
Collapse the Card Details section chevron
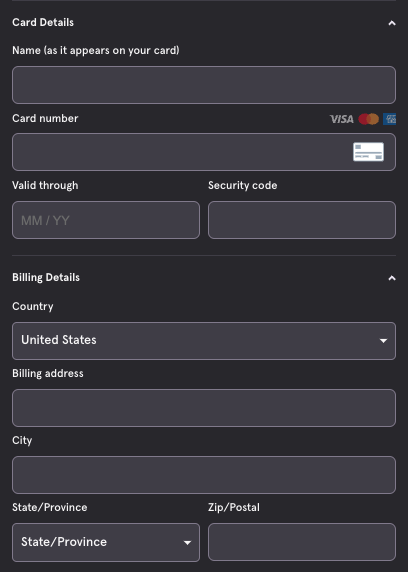(392, 23)
